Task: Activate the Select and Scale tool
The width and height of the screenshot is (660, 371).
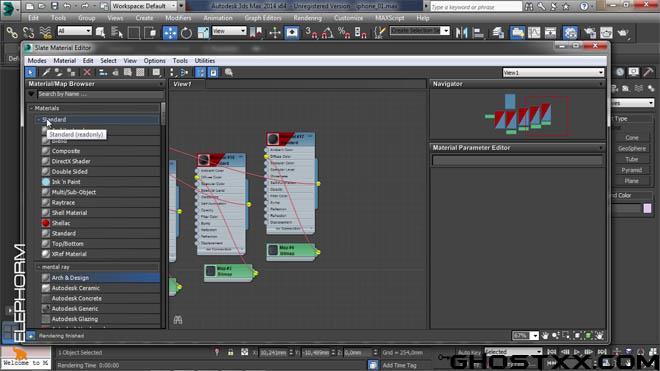Action: tap(203, 32)
